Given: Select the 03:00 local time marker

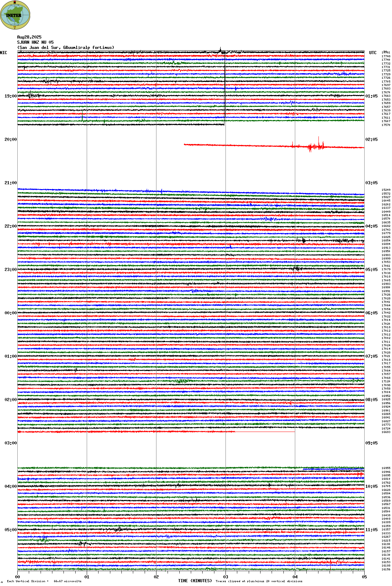Looking at the screenshot, I should pyautogui.click(x=10, y=443).
